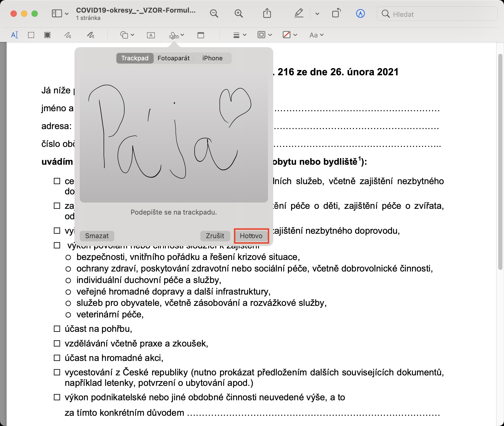Open the sidebar view options chevron
This screenshot has height=426, width=504.
(x=67, y=14)
